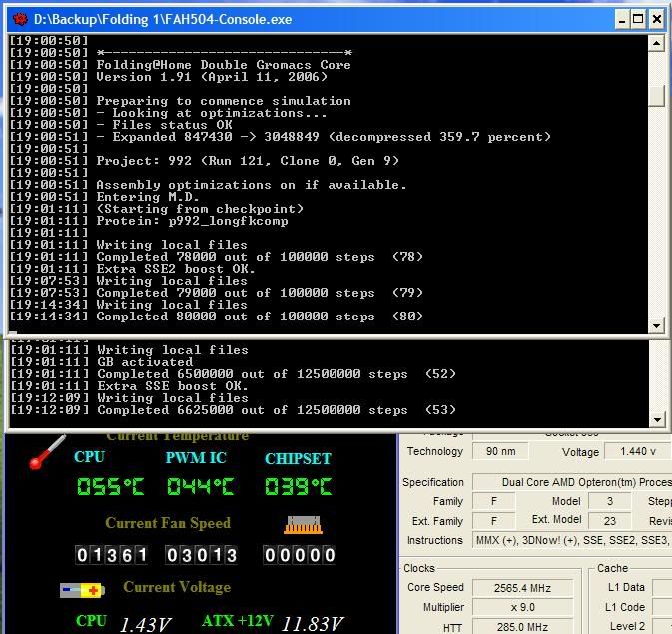This screenshot has height=634, width=672.
Task: Minimize the FAH504-Console window
Action: click(622, 19)
